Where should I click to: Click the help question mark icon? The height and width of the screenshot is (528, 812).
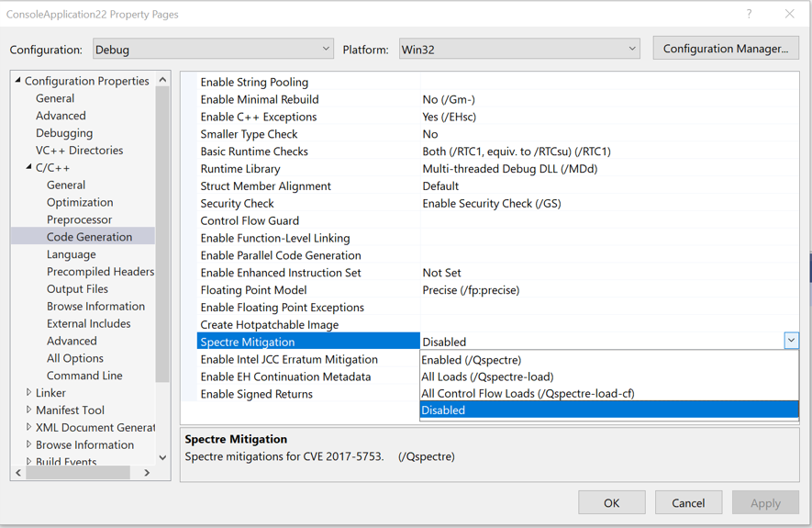click(x=749, y=14)
